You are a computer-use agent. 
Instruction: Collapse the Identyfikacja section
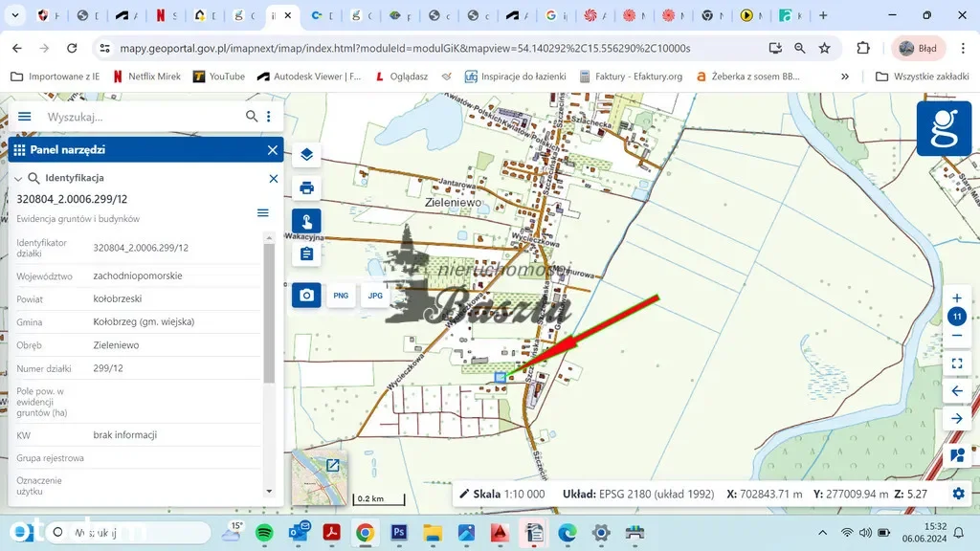coord(18,179)
